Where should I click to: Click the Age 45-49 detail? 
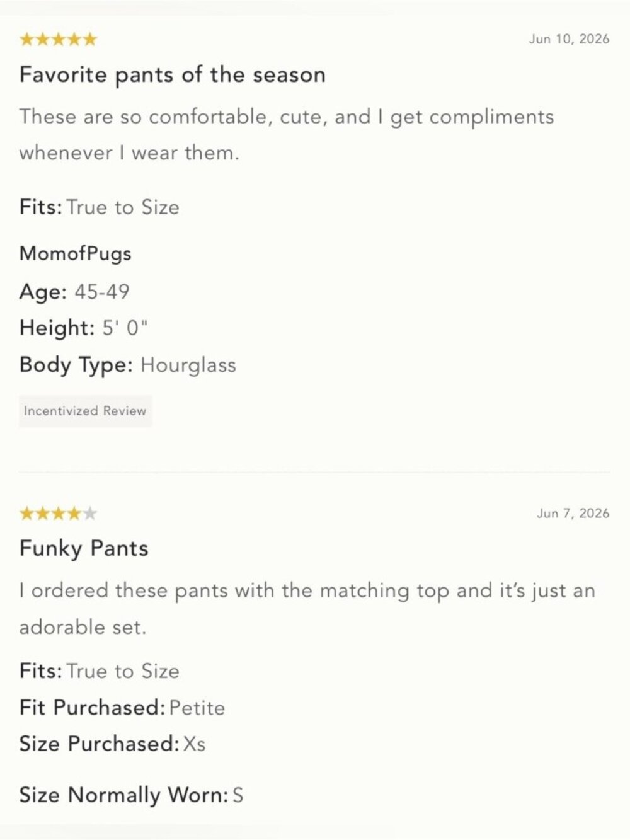[x=74, y=292]
